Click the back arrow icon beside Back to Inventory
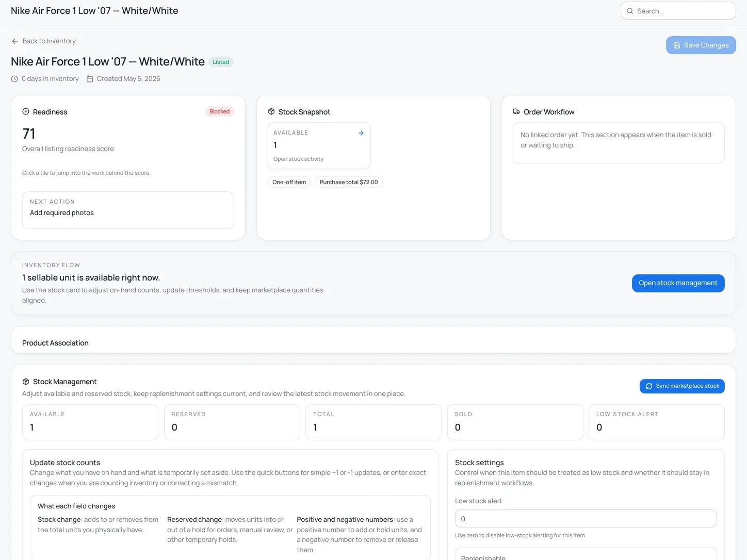 tap(15, 41)
